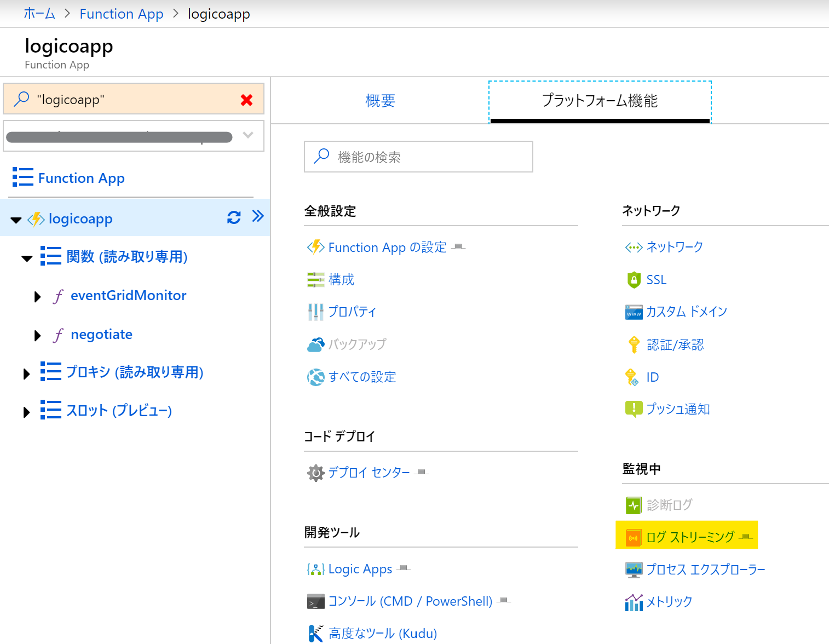This screenshot has width=829, height=644.
Task: Open Function App の設定 link
Action: pos(387,248)
